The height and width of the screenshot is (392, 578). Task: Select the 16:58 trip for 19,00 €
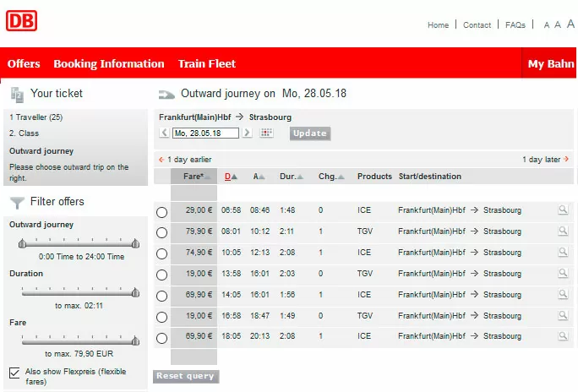tap(162, 317)
